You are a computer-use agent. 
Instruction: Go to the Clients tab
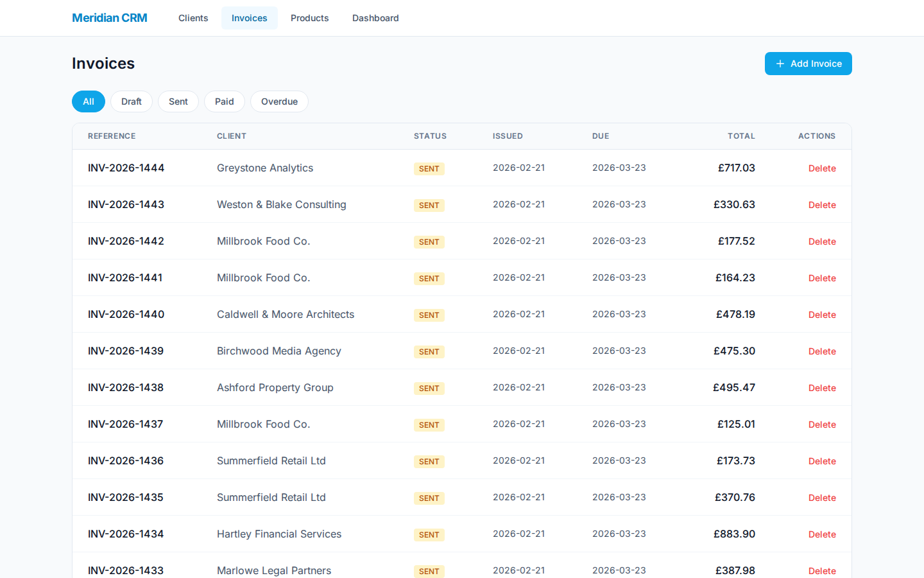point(193,18)
